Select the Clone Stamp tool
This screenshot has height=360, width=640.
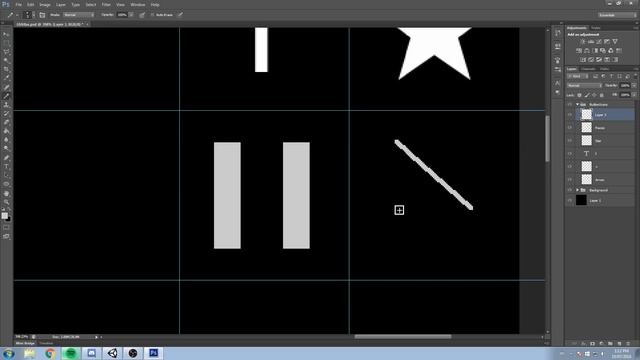[6, 105]
